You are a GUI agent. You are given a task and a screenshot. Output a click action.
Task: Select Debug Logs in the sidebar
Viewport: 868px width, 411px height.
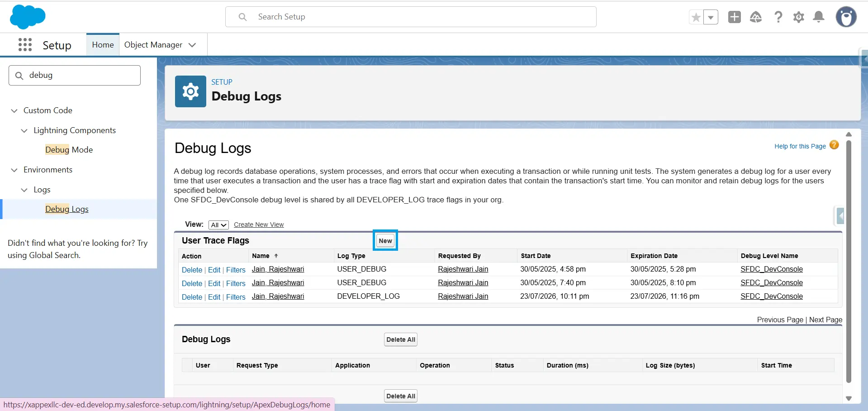[x=67, y=209]
